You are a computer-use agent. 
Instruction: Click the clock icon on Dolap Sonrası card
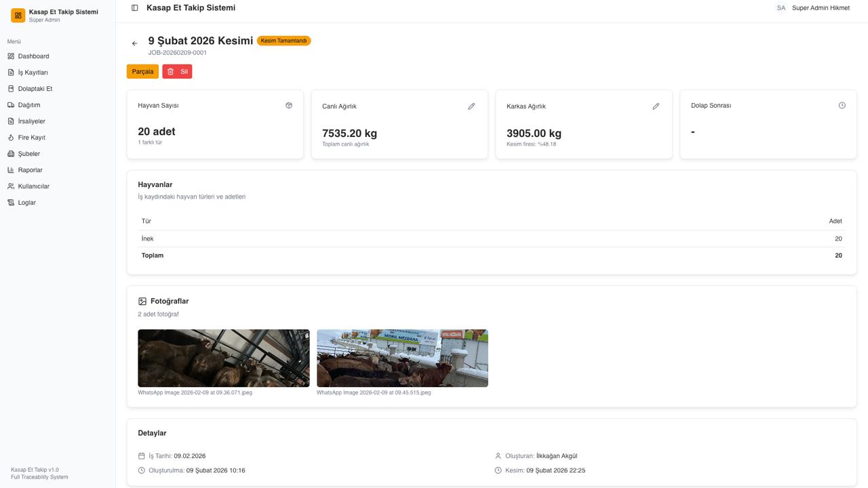(842, 106)
